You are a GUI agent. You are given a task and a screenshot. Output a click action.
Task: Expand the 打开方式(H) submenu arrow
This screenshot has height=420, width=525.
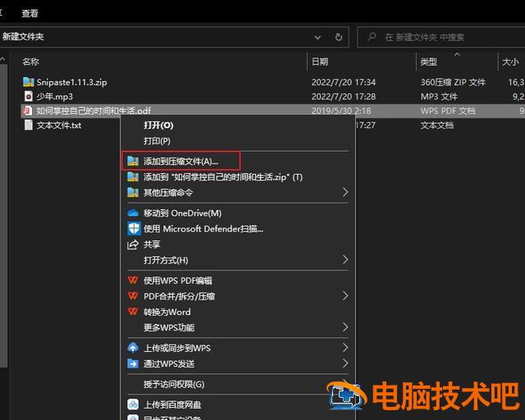pos(345,259)
